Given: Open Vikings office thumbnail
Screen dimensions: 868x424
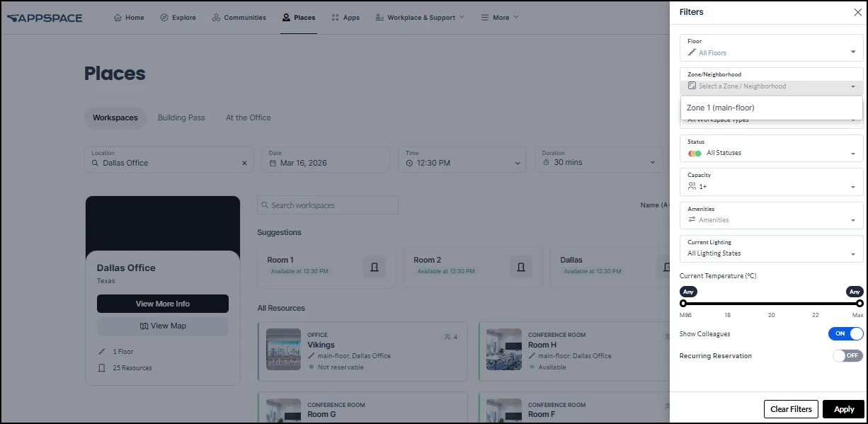Looking at the screenshot, I should pos(284,349).
